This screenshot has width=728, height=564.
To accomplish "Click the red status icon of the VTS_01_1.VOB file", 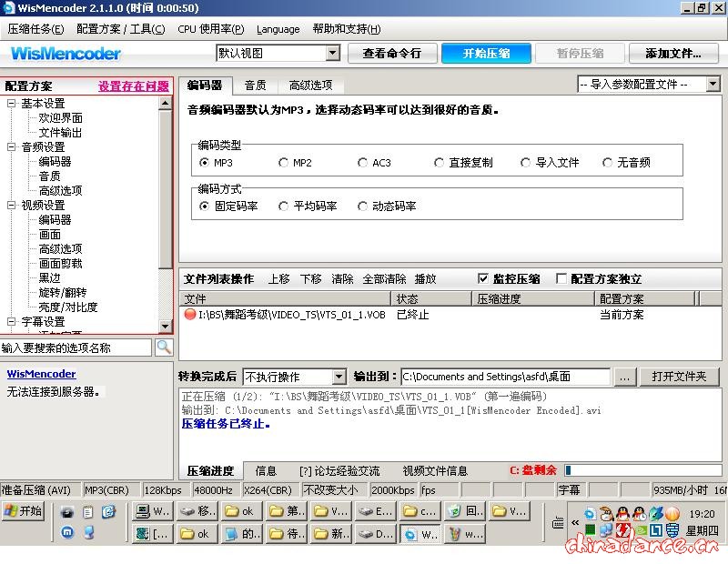I will (190, 315).
